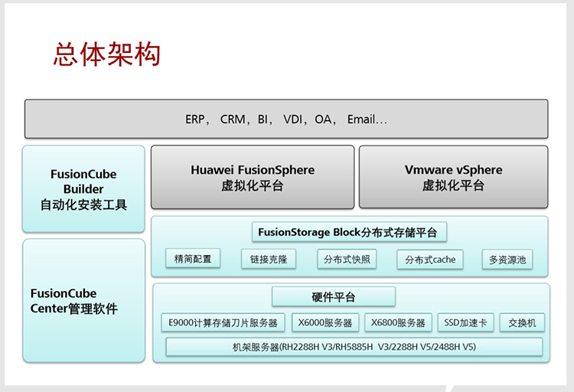Click the 链接克隆 feature box
The image size is (574, 392).
point(269,259)
